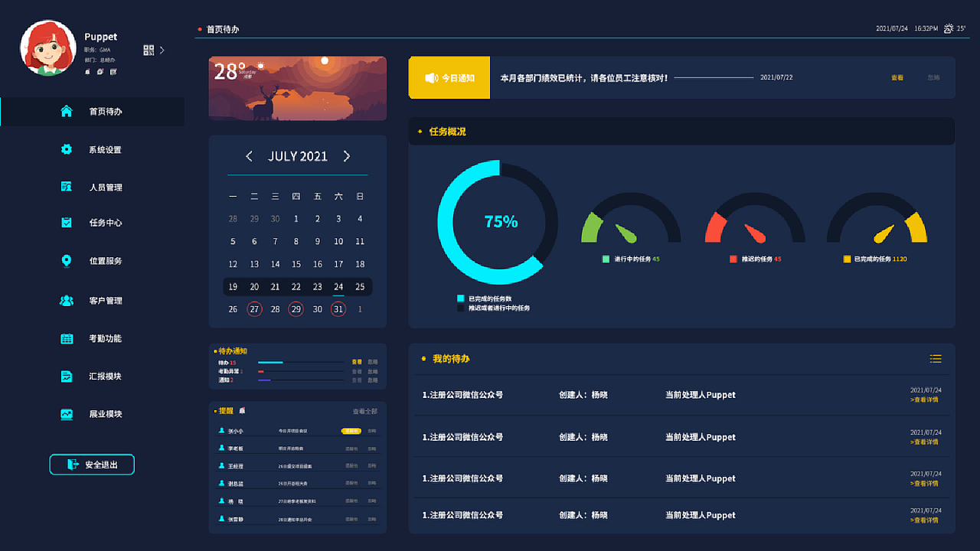Click the list view icon in 我的待办
Screen dimensions: 980x551
point(936,359)
